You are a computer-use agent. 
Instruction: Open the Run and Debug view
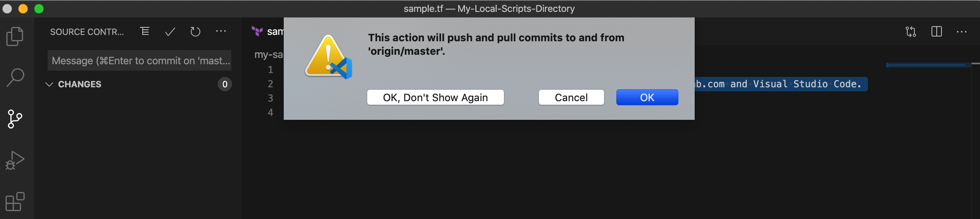15,160
